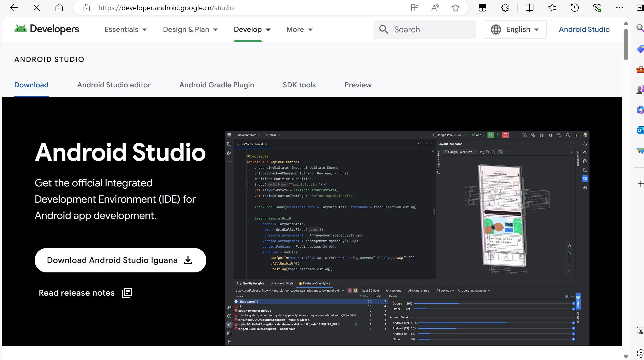Toggle favorite star for this page
The width and height of the screenshot is (644, 360).
[455, 8]
